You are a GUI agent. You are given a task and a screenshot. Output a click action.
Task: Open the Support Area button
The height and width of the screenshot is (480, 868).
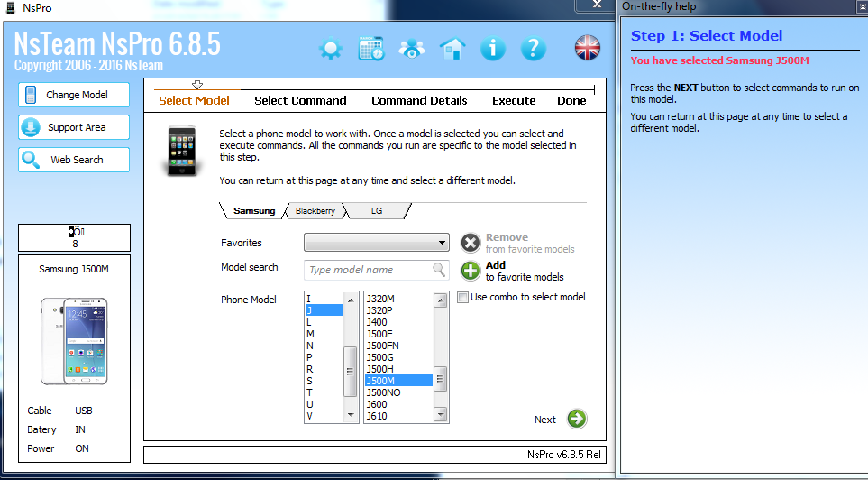(x=74, y=127)
